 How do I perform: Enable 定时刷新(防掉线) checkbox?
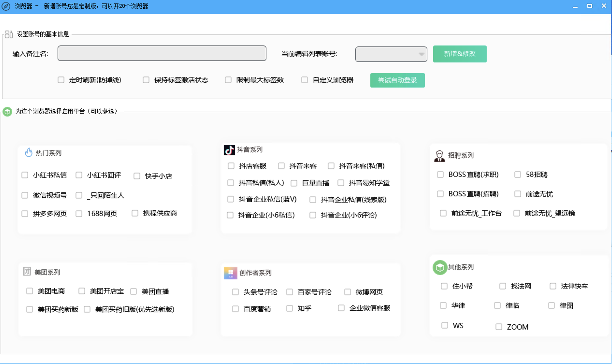coord(61,80)
